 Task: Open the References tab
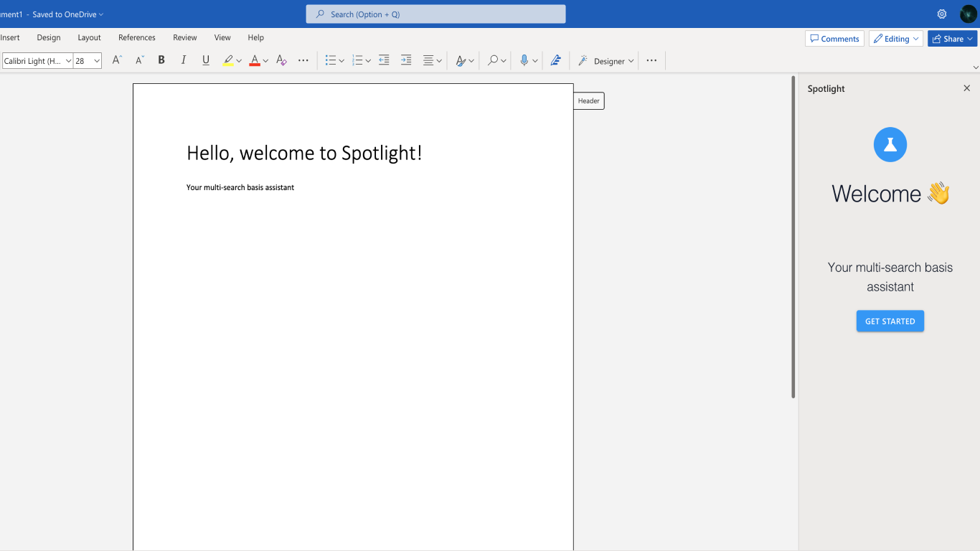click(x=136, y=37)
